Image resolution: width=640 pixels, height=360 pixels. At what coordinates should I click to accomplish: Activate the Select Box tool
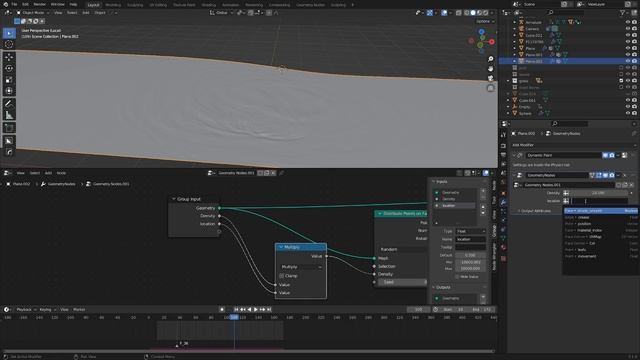click(9, 33)
